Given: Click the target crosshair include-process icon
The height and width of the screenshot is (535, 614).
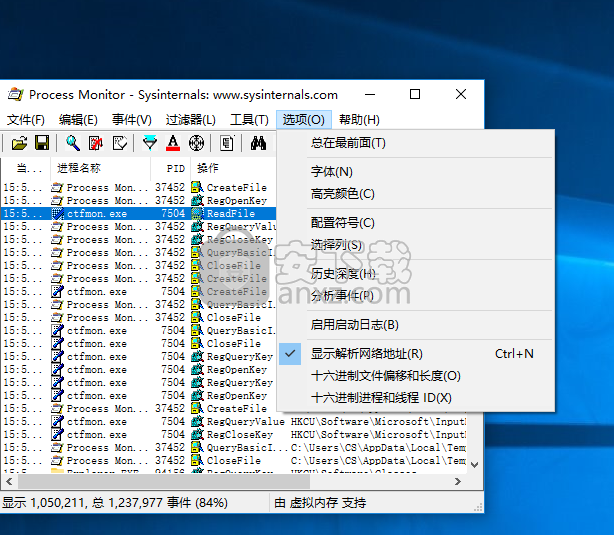Looking at the screenshot, I should pos(196,143).
